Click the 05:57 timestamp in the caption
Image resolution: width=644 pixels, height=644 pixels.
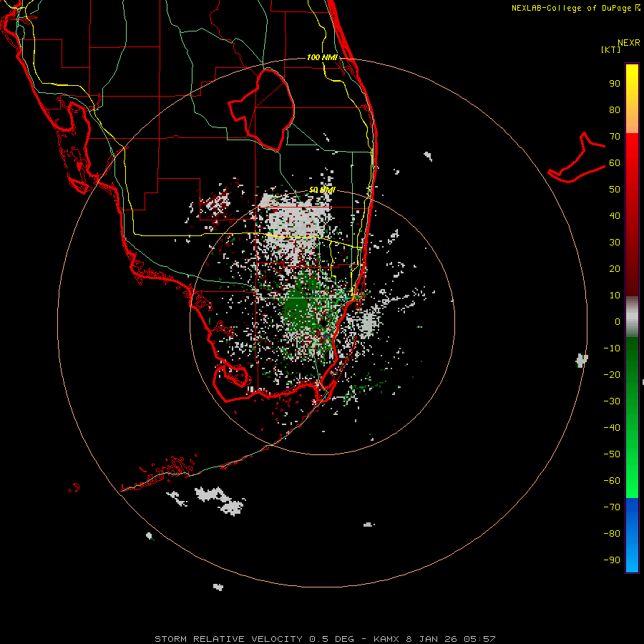pyautogui.click(x=479, y=639)
